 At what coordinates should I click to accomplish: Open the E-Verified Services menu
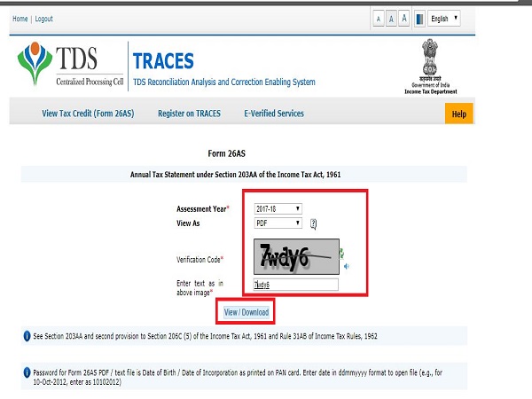click(273, 113)
